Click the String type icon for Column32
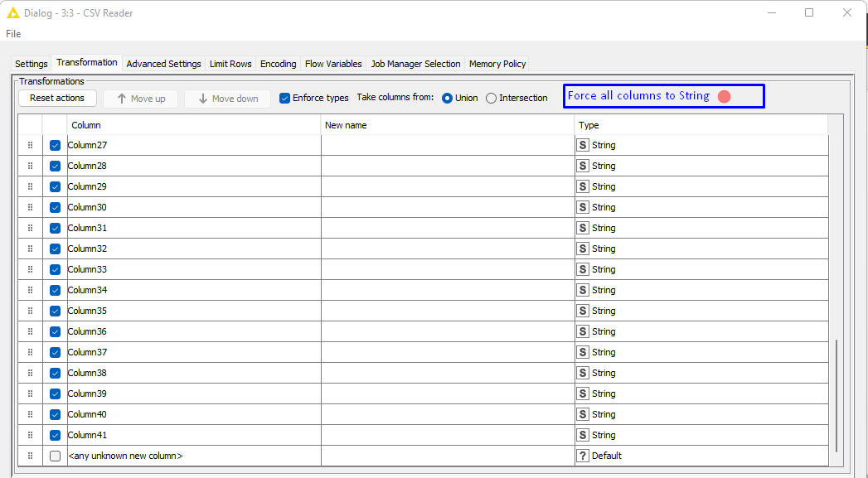868x478 pixels. (x=582, y=249)
